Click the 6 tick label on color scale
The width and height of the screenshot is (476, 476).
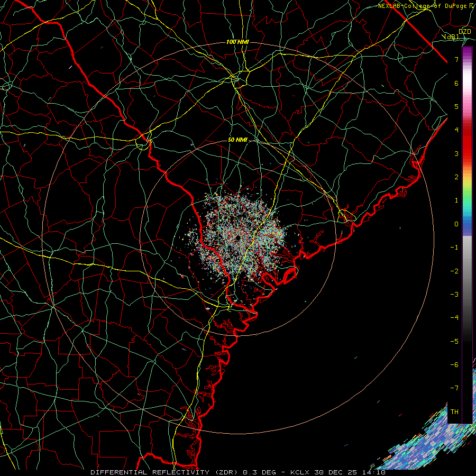pos(456,83)
